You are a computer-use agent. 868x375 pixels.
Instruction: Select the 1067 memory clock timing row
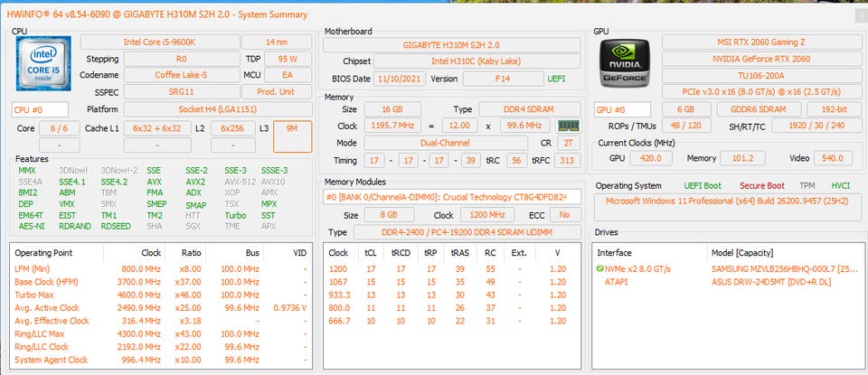pyautogui.click(x=452, y=282)
